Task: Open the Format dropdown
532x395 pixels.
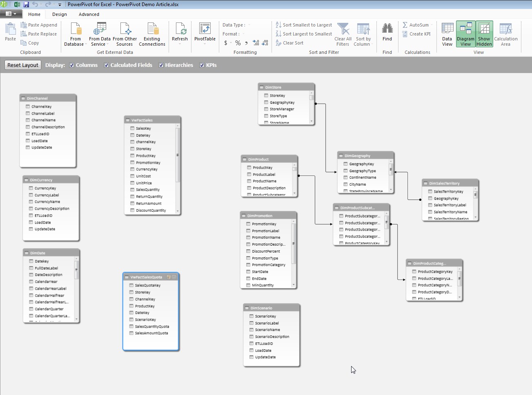Action: coord(243,34)
